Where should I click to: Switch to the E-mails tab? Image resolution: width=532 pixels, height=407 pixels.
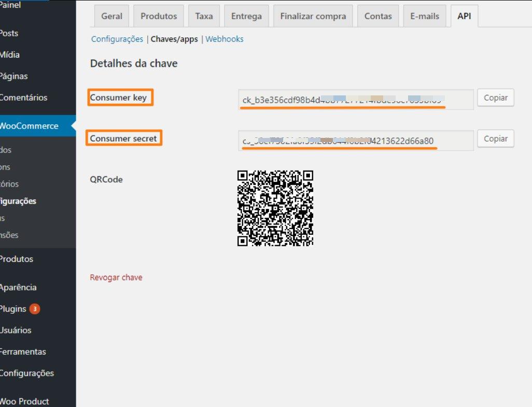pyautogui.click(x=425, y=16)
